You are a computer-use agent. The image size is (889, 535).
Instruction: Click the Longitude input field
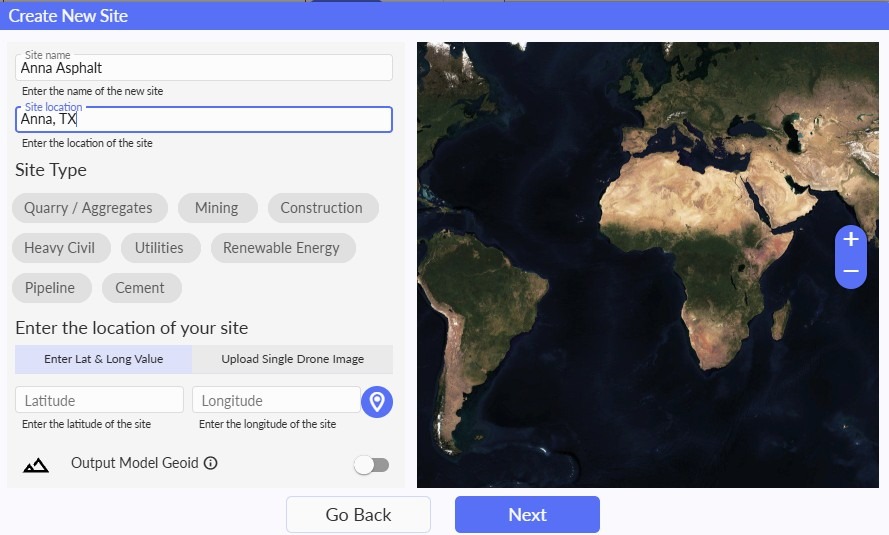[276, 400]
